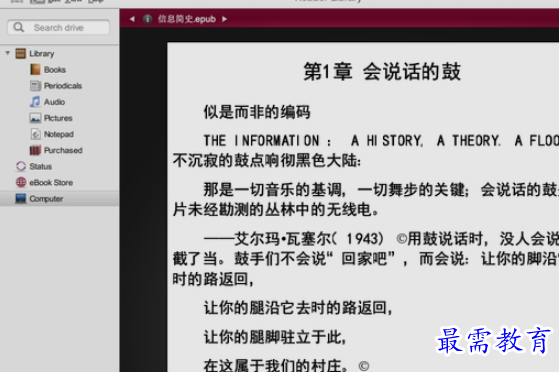Click the Status sync icon
This screenshot has height=372, width=559.
(x=21, y=166)
